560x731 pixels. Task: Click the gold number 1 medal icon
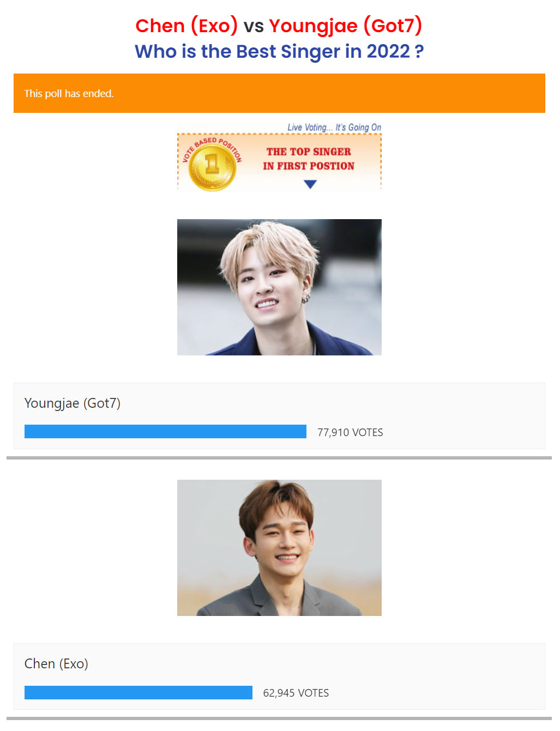click(x=212, y=166)
